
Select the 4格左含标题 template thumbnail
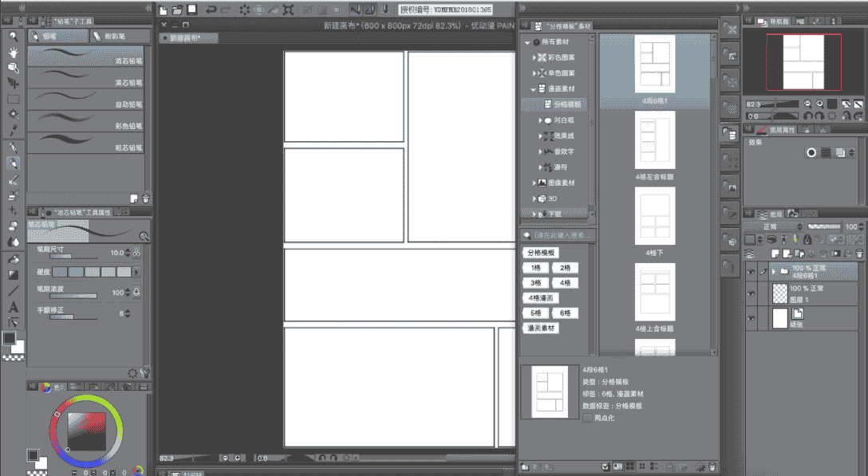pyautogui.click(x=655, y=140)
